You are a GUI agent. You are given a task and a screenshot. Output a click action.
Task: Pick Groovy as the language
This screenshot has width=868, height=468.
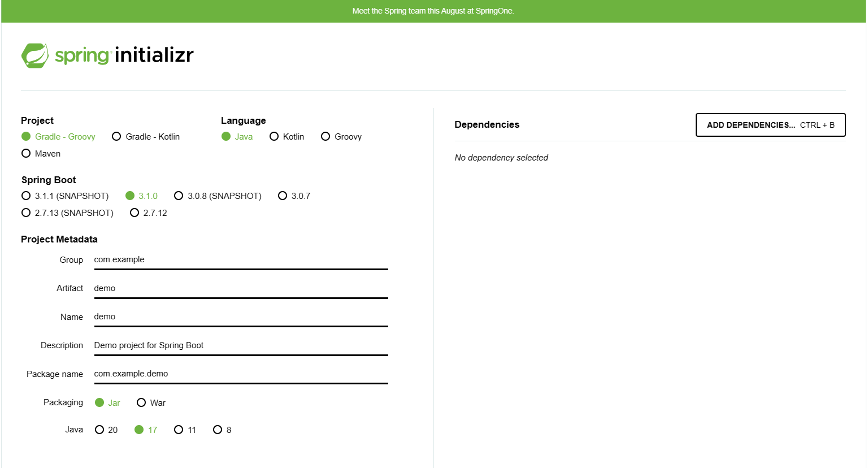[325, 137]
